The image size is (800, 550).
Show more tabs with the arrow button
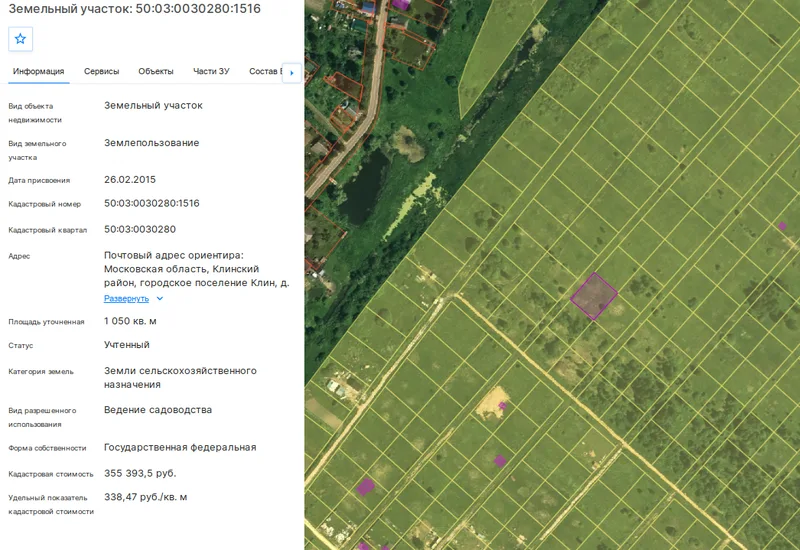pos(292,72)
